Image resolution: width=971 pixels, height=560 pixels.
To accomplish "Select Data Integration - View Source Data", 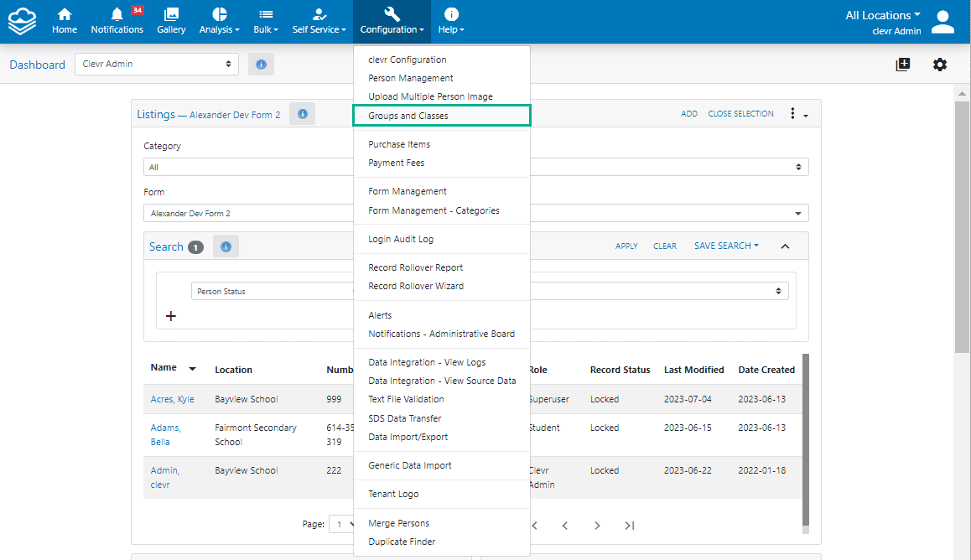I will click(442, 381).
